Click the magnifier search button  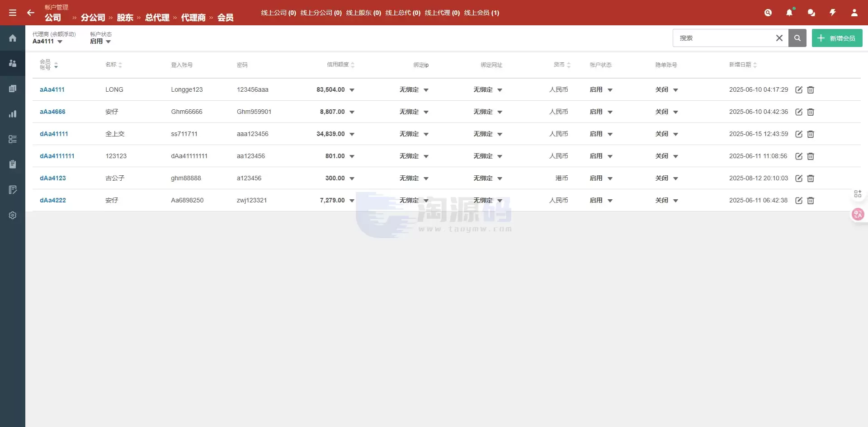[797, 38]
